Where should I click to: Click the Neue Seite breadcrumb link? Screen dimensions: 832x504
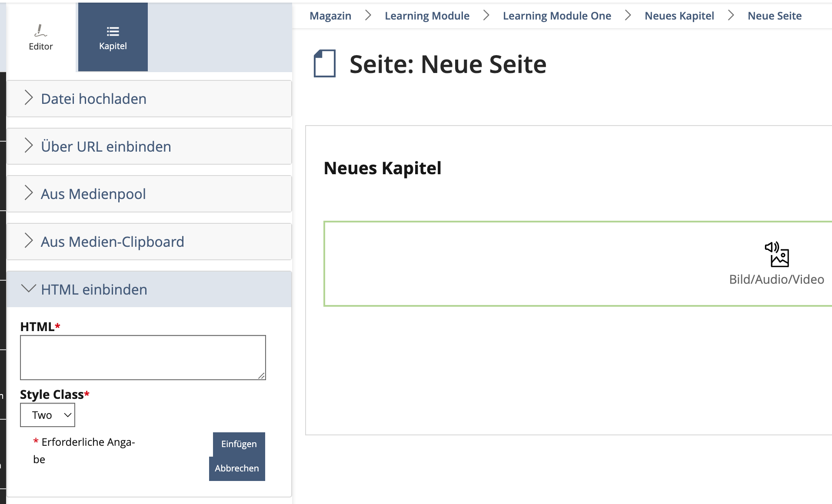click(x=774, y=16)
